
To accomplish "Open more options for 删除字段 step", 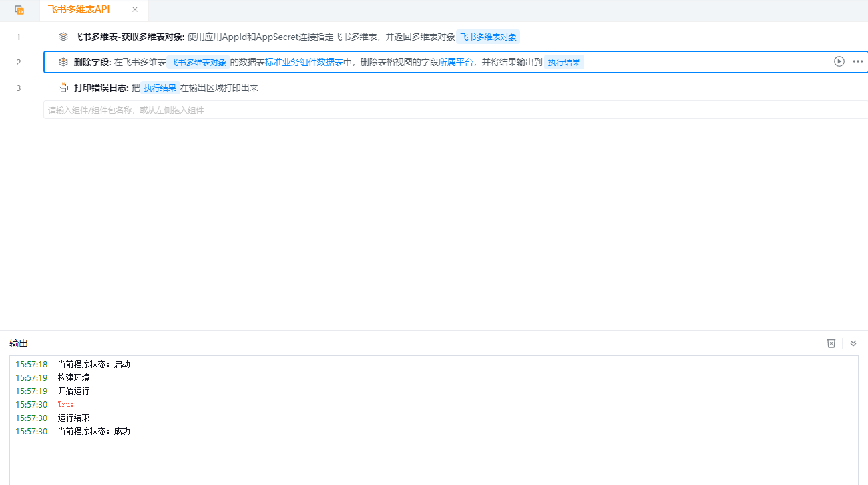I will coord(858,61).
